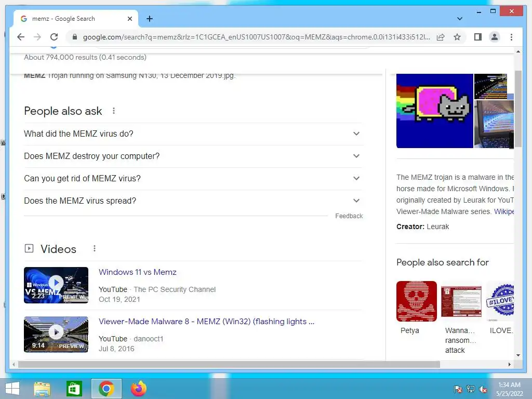Click the Leurak creator name

437,227
